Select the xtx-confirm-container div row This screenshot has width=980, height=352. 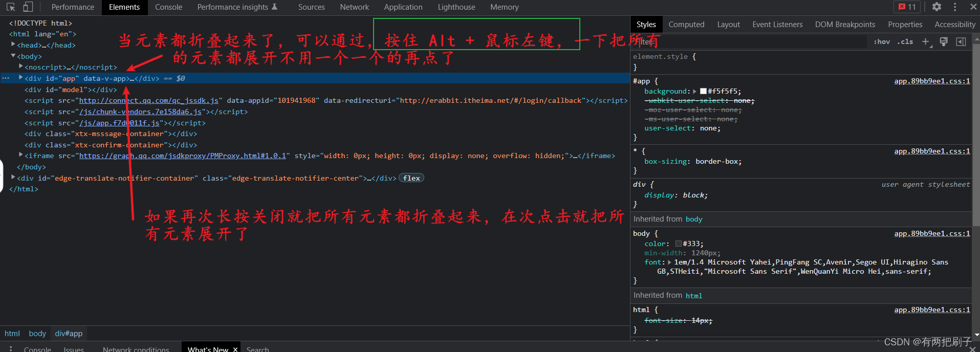[x=111, y=145]
